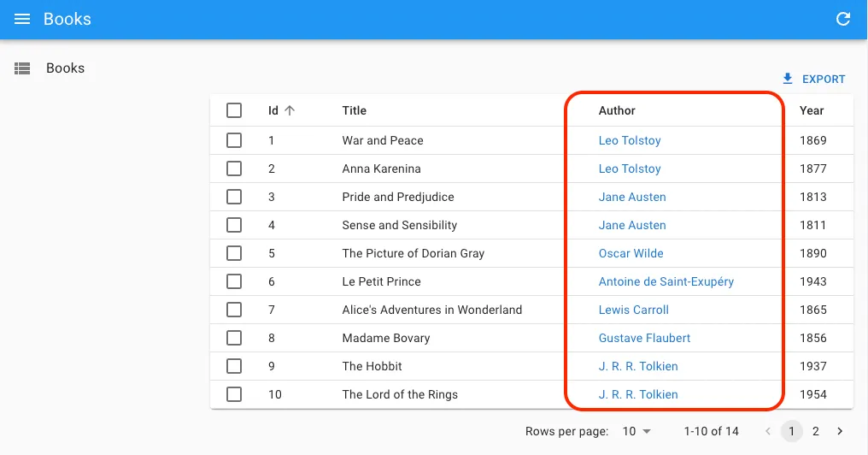Click the Books list icon in the sidebar

tap(22, 68)
